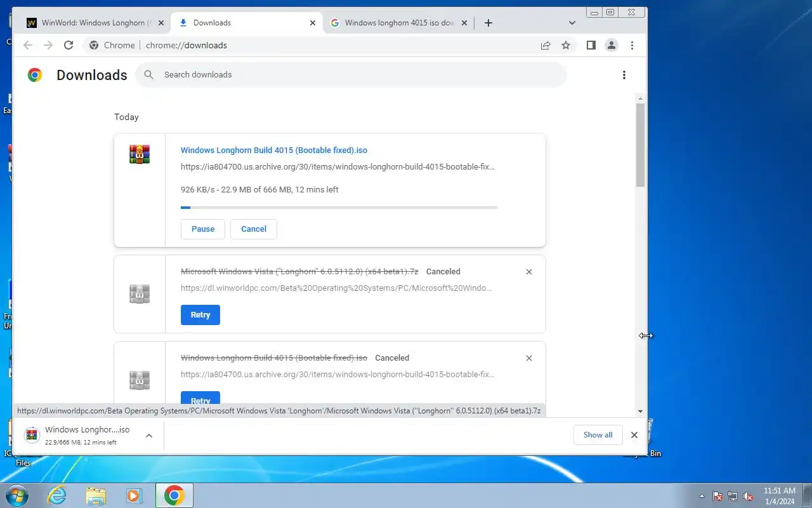Close the Downloads tab
The height and width of the screenshot is (508, 812).
(x=312, y=23)
